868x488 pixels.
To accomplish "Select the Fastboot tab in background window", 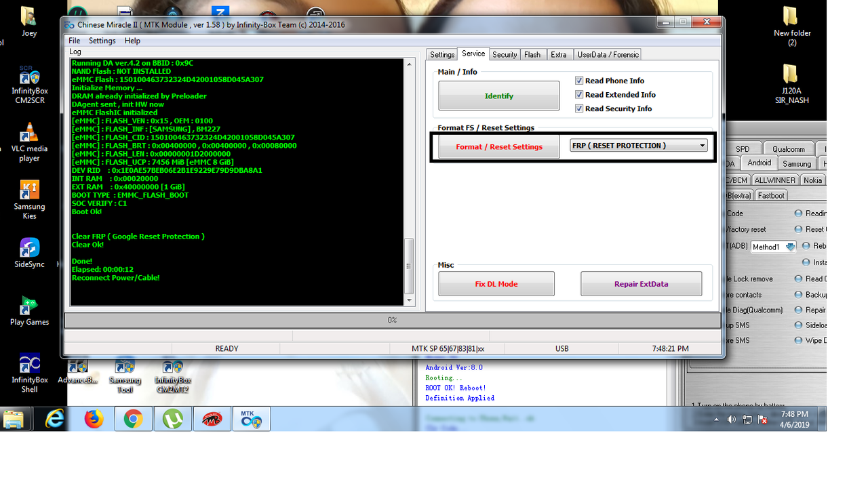I will click(771, 196).
